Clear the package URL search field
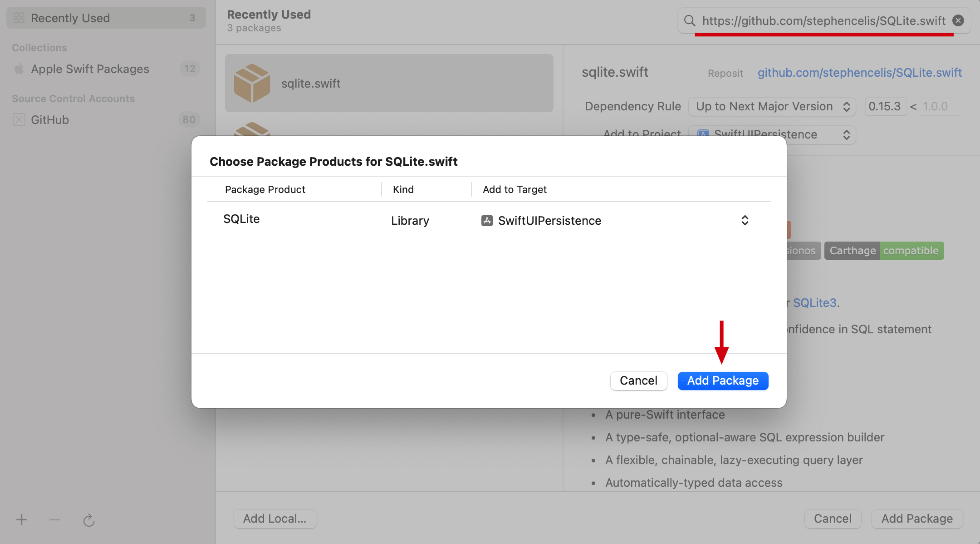This screenshot has width=980, height=544. pos(958,20)
